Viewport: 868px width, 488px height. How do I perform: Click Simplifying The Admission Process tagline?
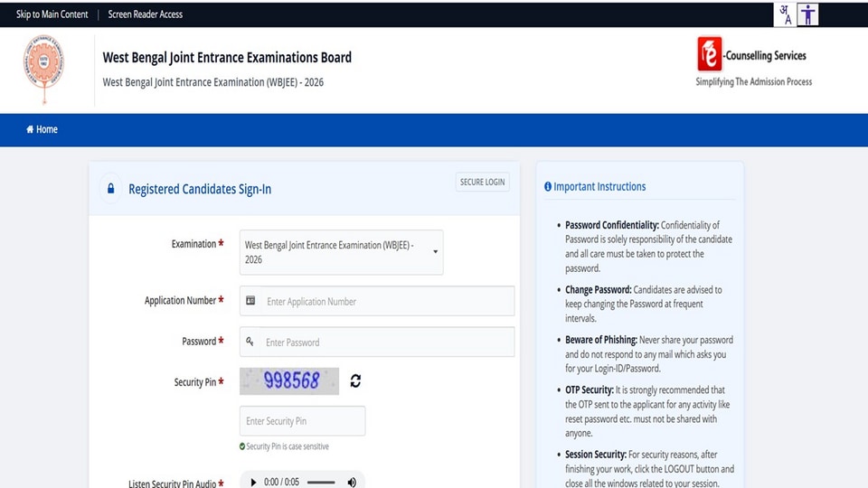[x=753, y=82]
